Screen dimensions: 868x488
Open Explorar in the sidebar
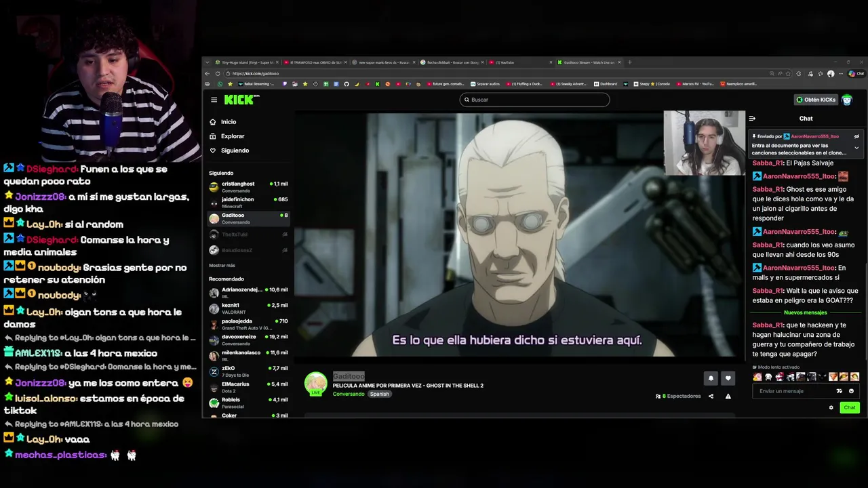(x=233, y=136)
